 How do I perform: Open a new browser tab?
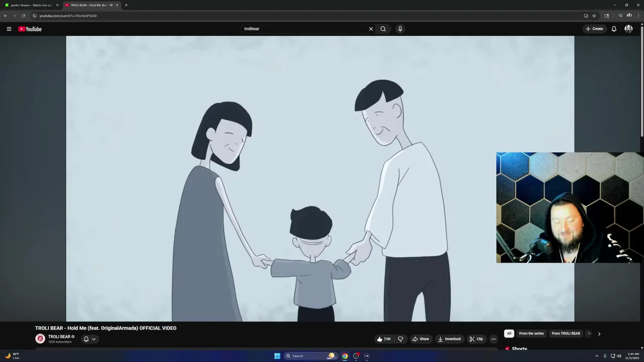(x=126, y=5)
